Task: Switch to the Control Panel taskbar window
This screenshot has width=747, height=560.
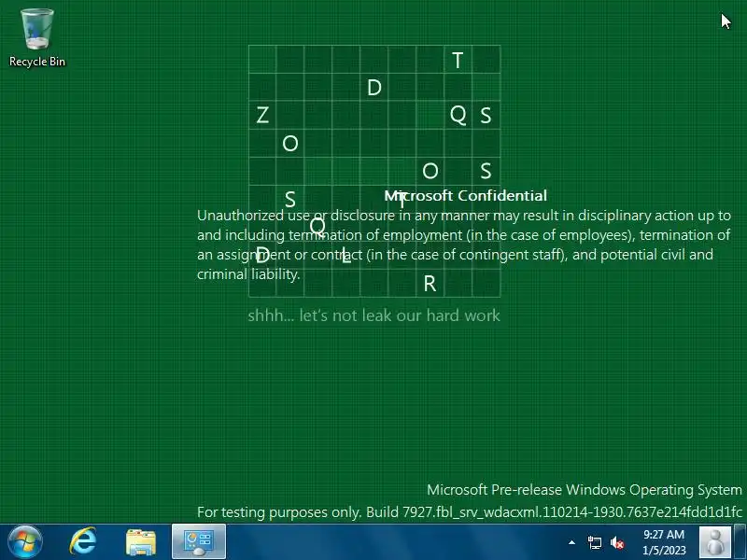Action: 199,541
